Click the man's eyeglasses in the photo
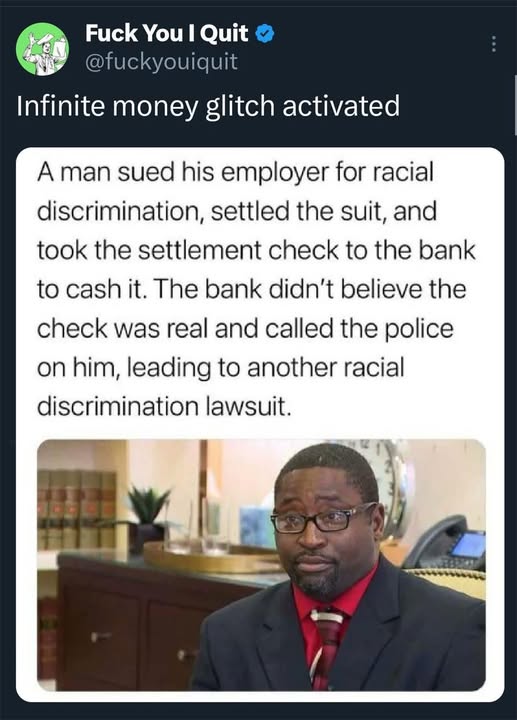Image resolution: width=517 pixels, height=720 pixels. 323,519
